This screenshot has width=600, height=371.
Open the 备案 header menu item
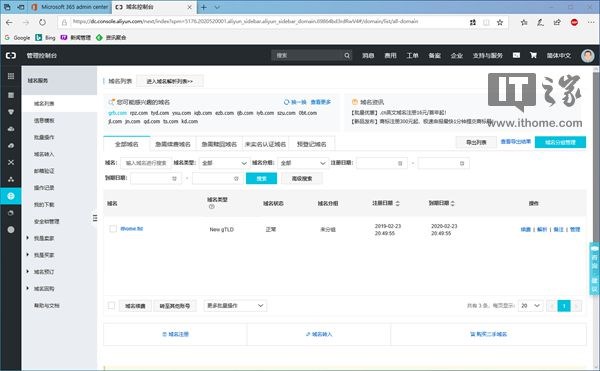click(434, 55)
